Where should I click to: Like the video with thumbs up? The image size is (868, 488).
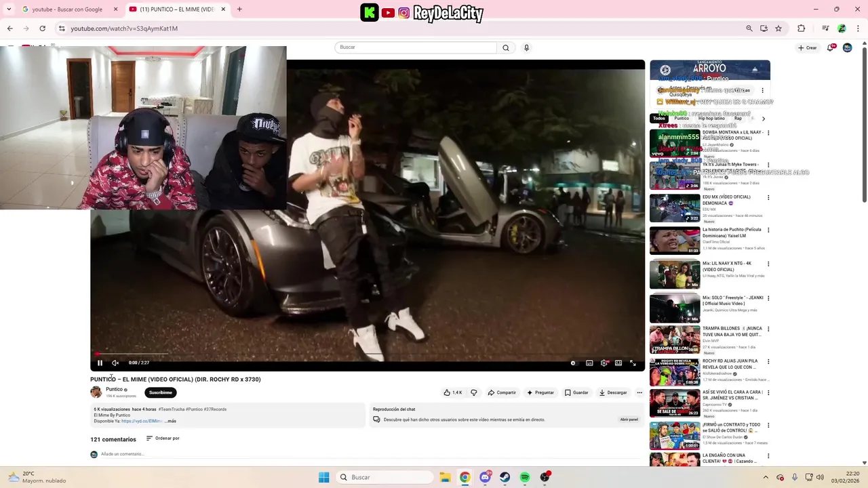tap(453, 392)
